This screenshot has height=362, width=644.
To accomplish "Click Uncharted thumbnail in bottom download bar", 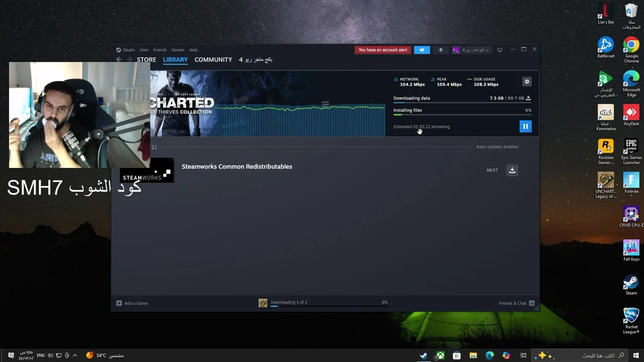I will click(x=263, y=303).
